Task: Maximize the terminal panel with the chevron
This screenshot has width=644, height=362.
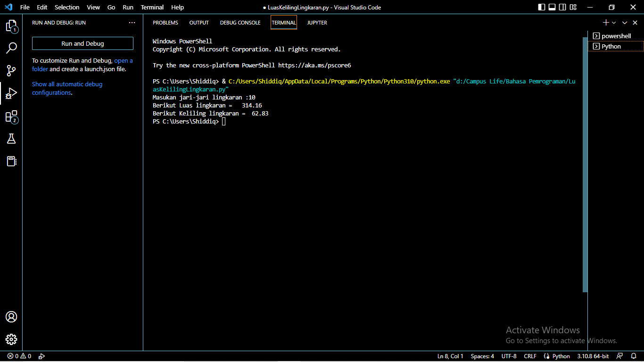Action: tap(624, 22)
